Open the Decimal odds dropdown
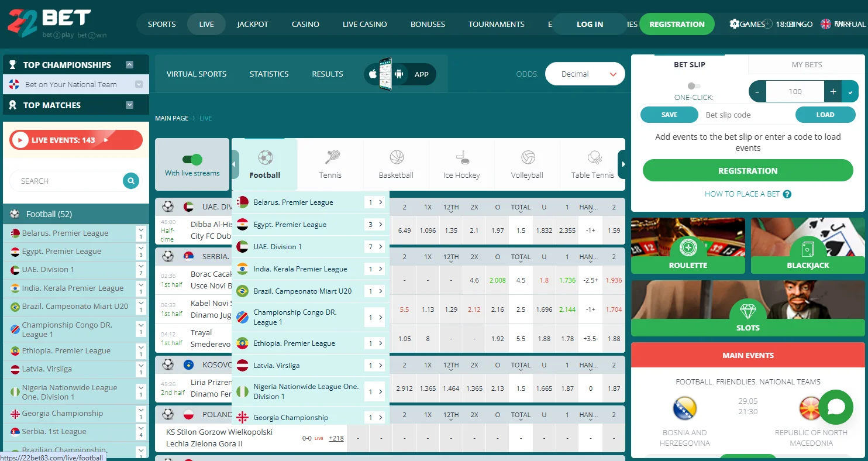This screenshot has width=868, height=461. (x=585, y=74)
